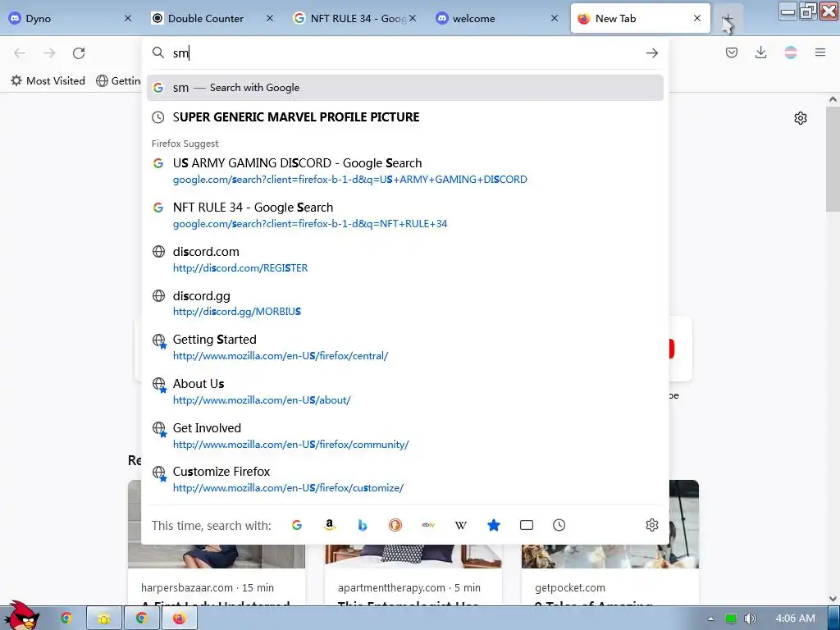Select 'sm — Search with Google' suggestion

pyautogui.click(x=405, y=88)
